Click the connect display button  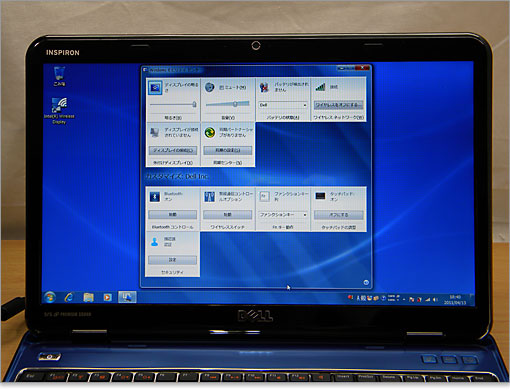[x=173, y=150]
